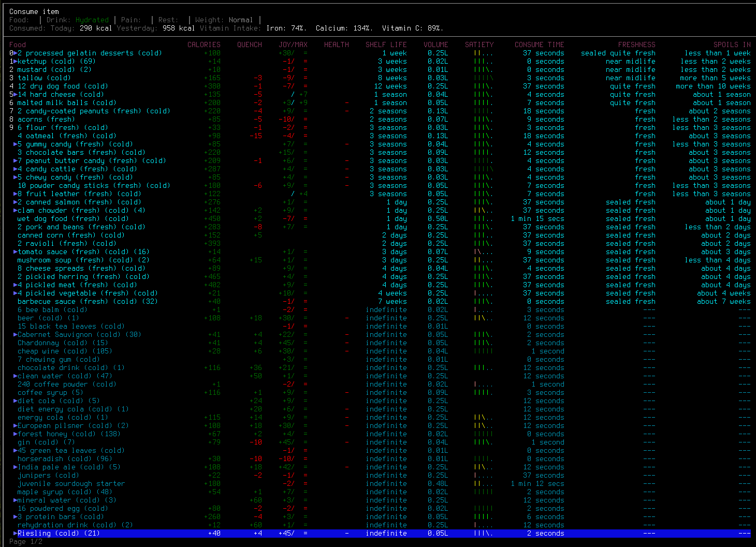Click the 'CALORIES' column header
Image resolution: width=756 pixels, height=547 pixels.
tap(204, 45)
